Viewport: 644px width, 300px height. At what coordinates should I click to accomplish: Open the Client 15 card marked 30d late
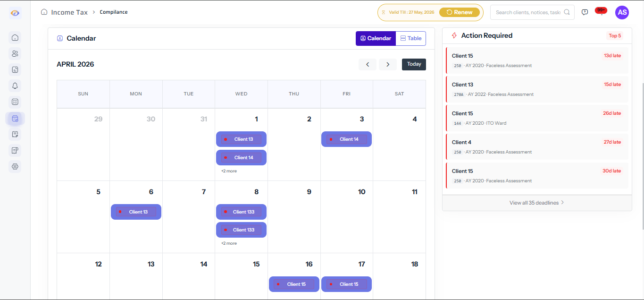click(537, 176)
